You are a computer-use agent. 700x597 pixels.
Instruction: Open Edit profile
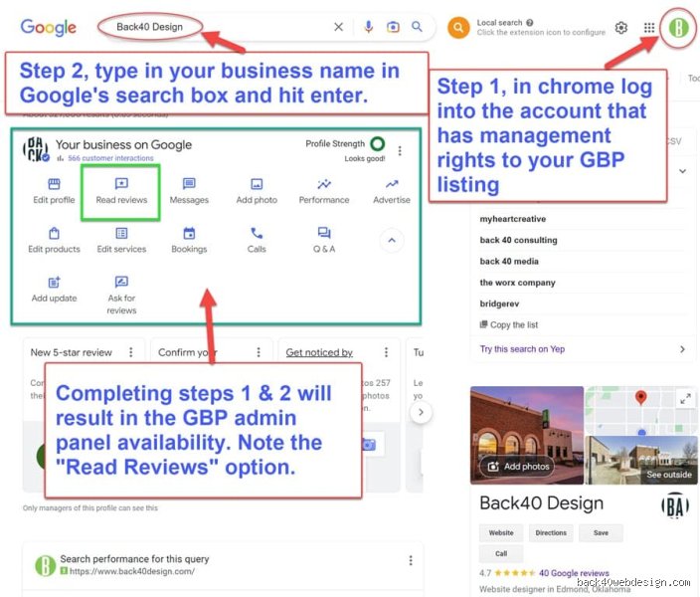(x=54, y=191)
